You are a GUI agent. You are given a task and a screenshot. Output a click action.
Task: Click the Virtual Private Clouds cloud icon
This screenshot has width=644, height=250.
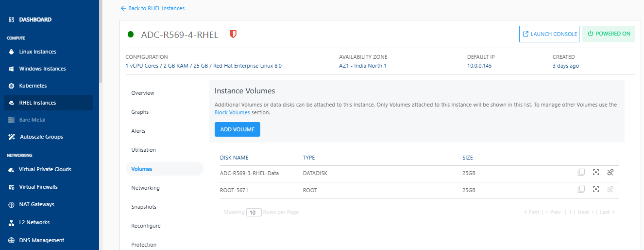coord(11,170)
